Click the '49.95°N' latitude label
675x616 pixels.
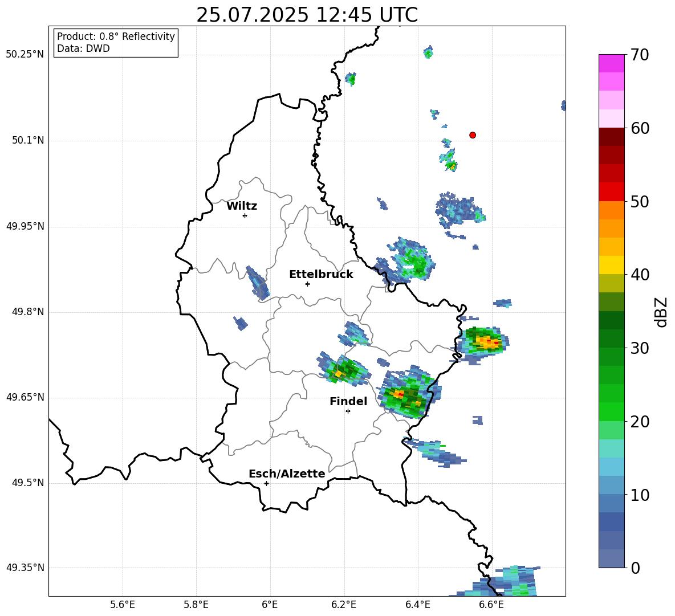25,226
